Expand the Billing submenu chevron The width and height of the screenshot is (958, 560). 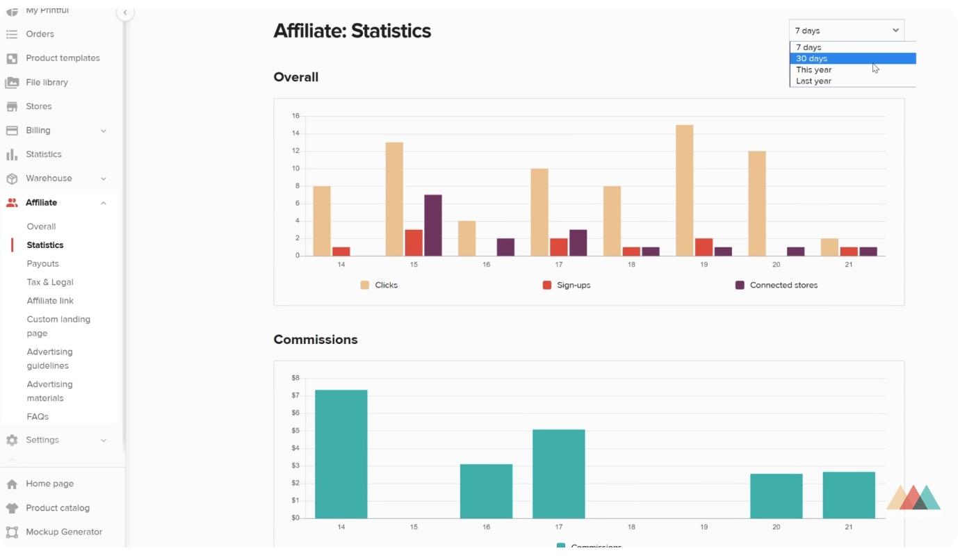point(104,131)
